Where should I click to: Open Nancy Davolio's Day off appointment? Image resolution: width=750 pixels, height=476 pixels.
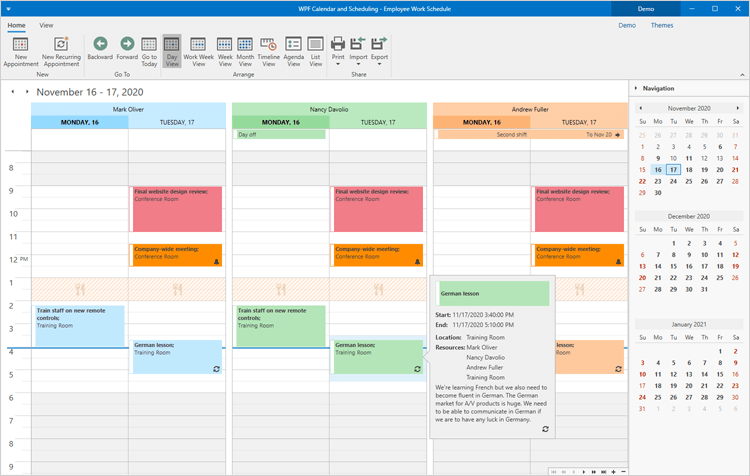(280, 134)
